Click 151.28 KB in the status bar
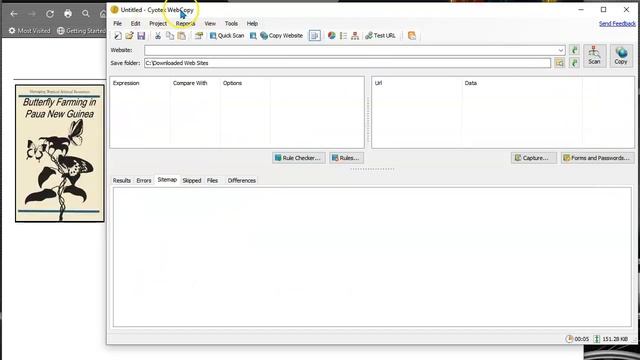 click(x=615, y=339)
